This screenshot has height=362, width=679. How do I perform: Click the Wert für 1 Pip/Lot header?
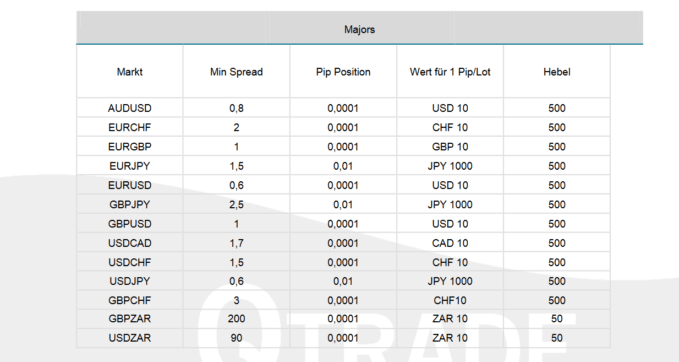[x=450, y=72]
